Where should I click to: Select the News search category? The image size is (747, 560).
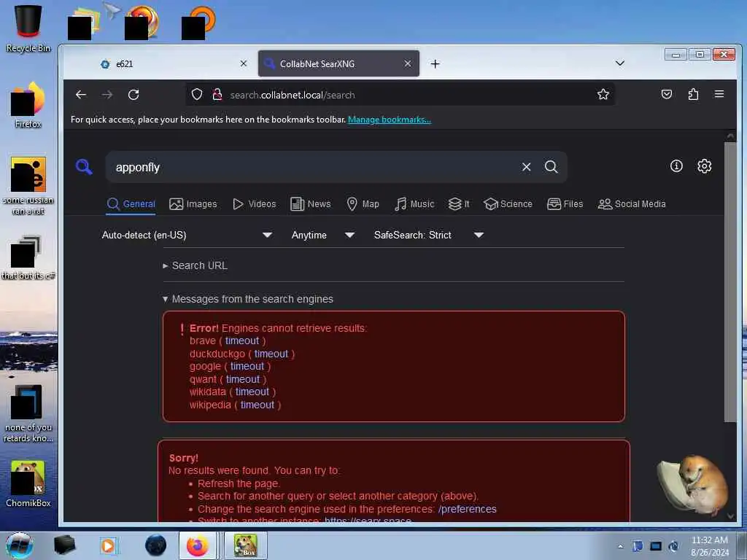310,204
